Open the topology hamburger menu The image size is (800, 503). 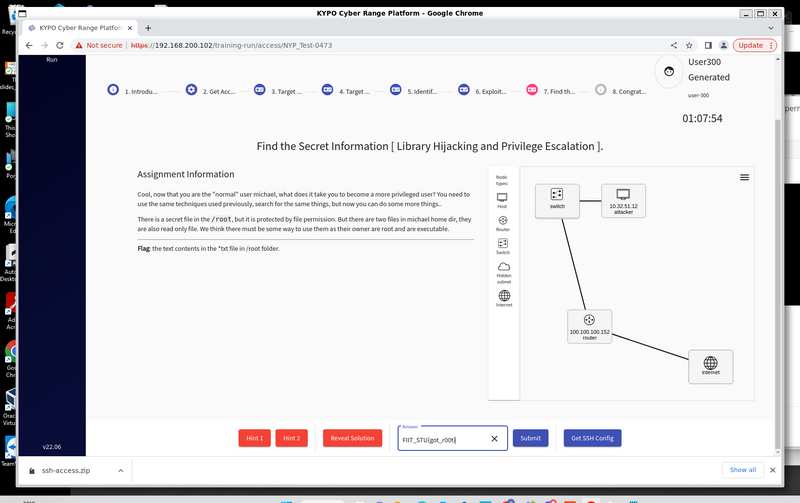[x=744, y=178]
